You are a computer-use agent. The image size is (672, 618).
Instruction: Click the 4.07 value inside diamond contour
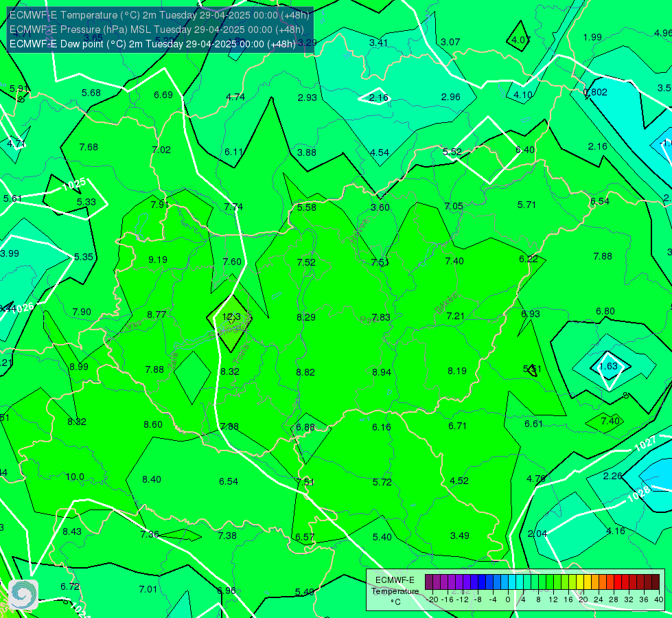pos(521,40)
